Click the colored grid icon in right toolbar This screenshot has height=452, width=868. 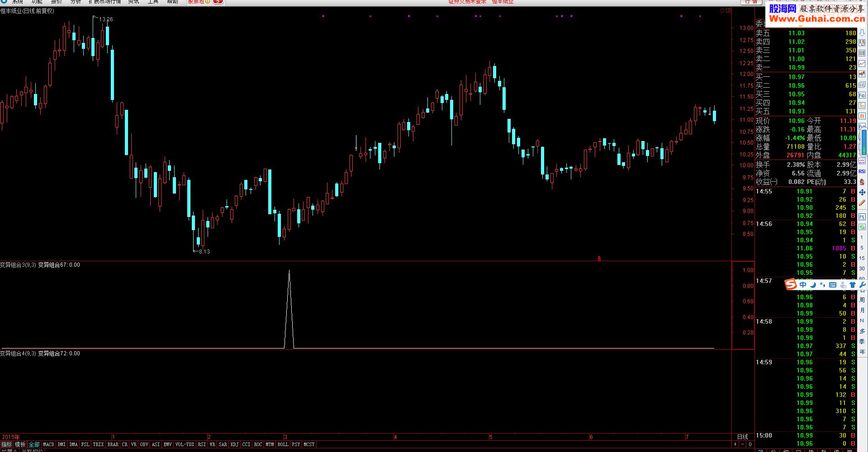pos(862,53)
